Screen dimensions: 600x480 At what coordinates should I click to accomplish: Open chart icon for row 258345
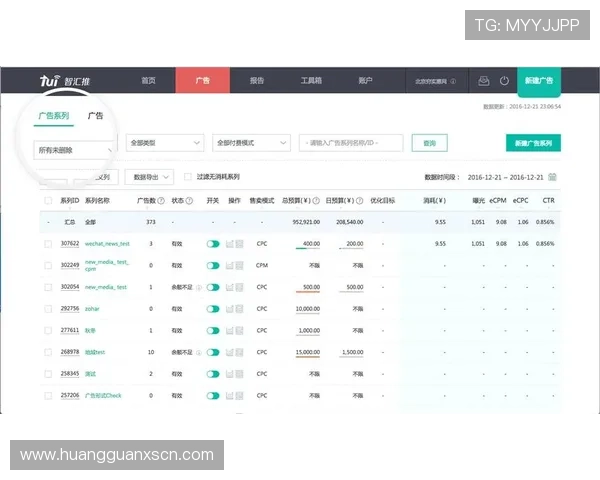[230, 374]
